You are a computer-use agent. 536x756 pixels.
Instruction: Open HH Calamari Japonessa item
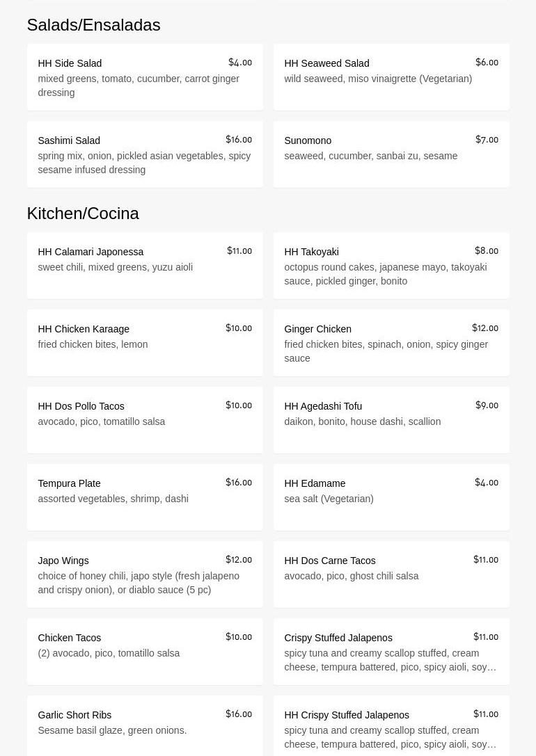[x=145, y=266]
